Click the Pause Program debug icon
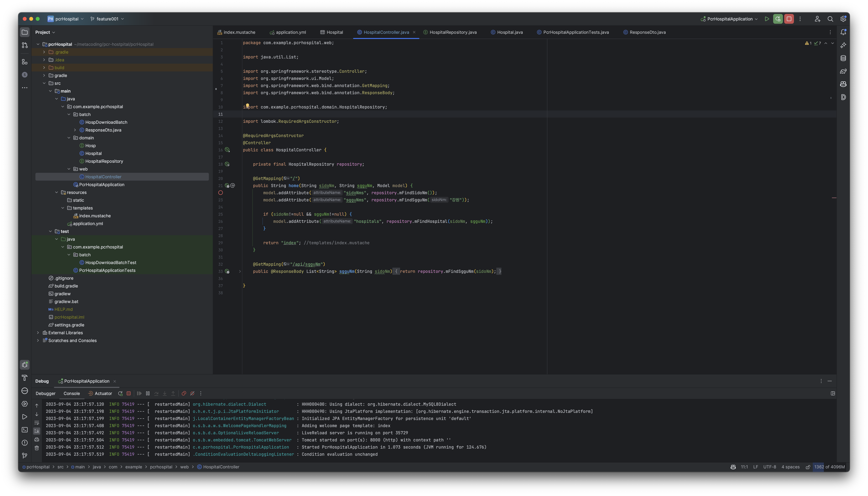The height and width of the screenshot is (496, 868). coord(147,394)
